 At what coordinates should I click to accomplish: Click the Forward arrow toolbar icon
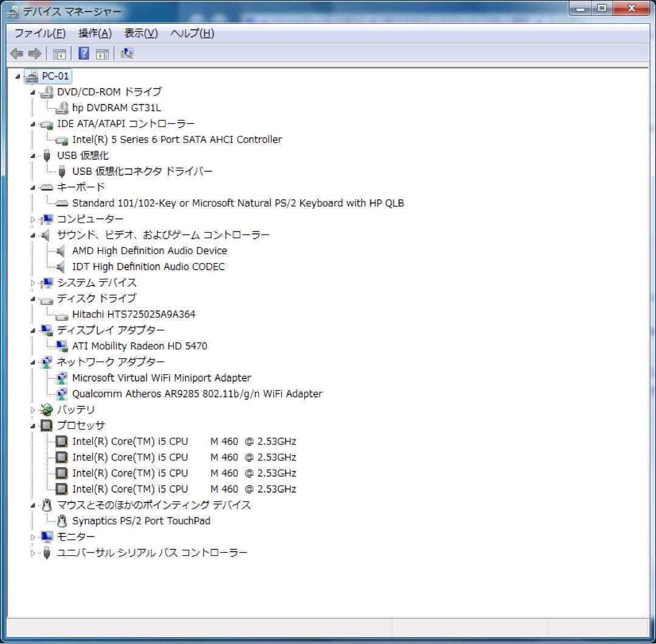35,53
